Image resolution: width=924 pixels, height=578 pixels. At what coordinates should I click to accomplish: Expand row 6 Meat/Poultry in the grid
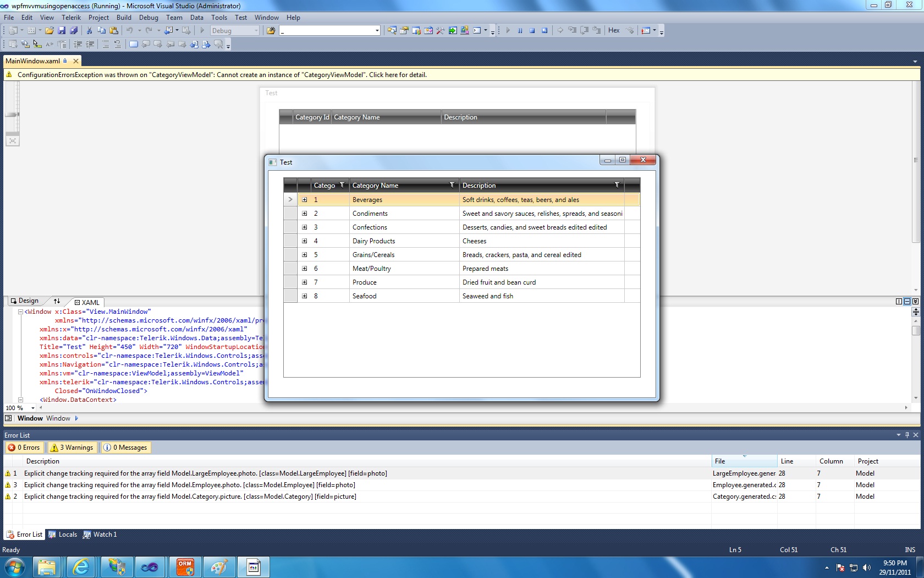[305, 269]
